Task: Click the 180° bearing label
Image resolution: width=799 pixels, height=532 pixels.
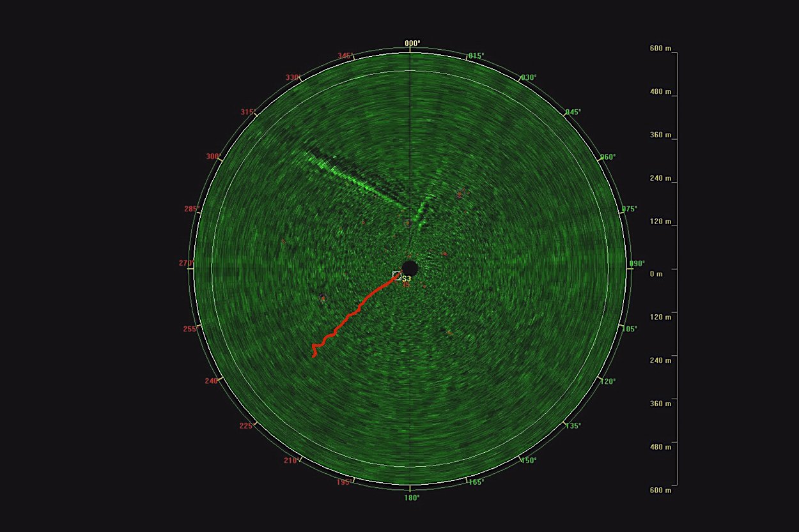Action: click(412, 498)
